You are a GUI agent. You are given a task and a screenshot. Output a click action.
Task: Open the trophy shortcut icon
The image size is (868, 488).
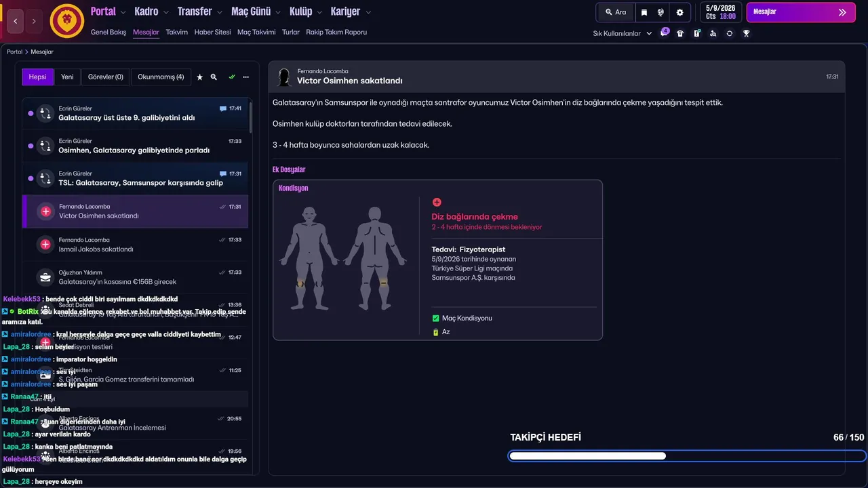[x=746, y=33]
